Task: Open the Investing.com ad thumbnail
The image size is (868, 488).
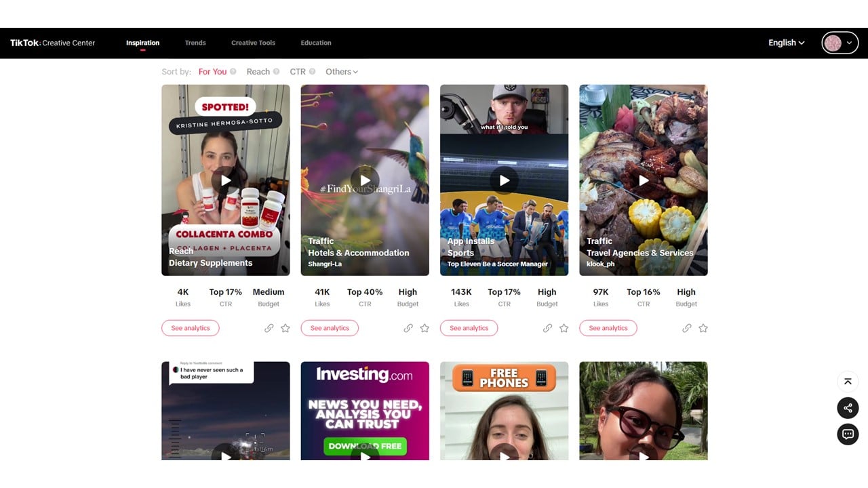Action: [365, 411]
